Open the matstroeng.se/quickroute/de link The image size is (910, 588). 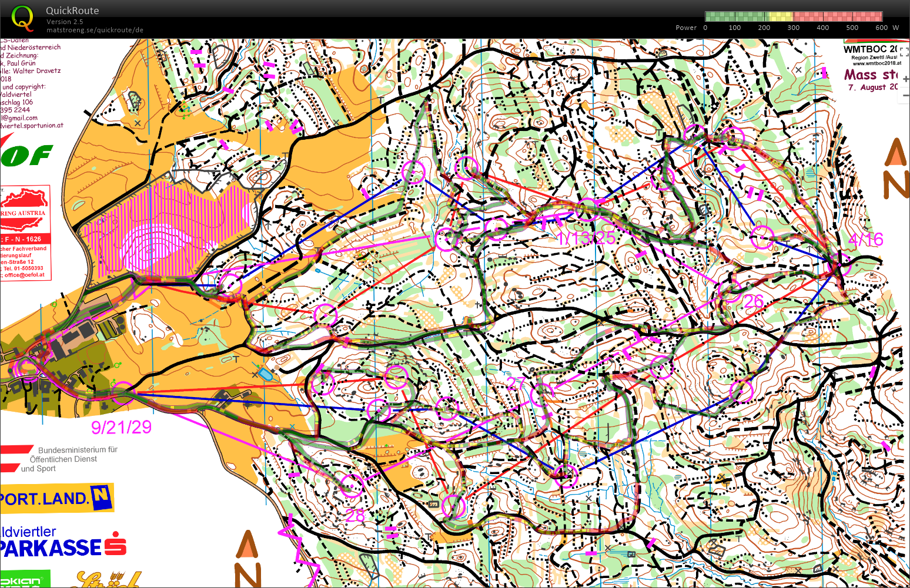pos(95,30)
